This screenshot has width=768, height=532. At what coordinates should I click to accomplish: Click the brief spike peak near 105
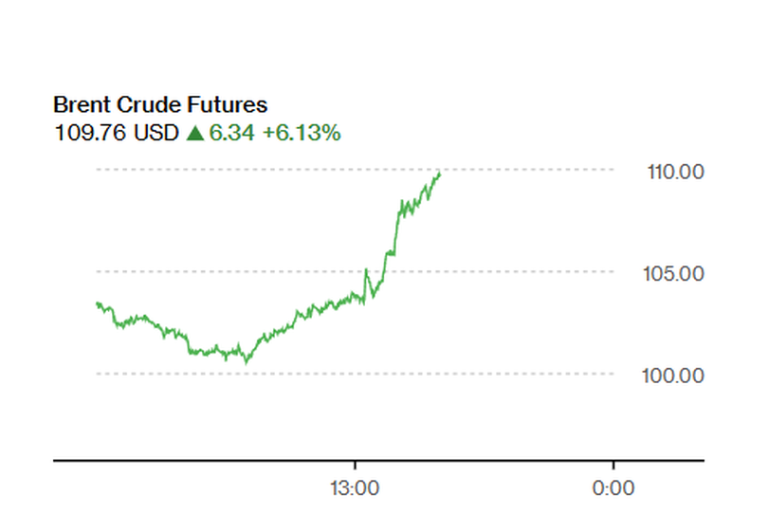[x=366, y=270]
